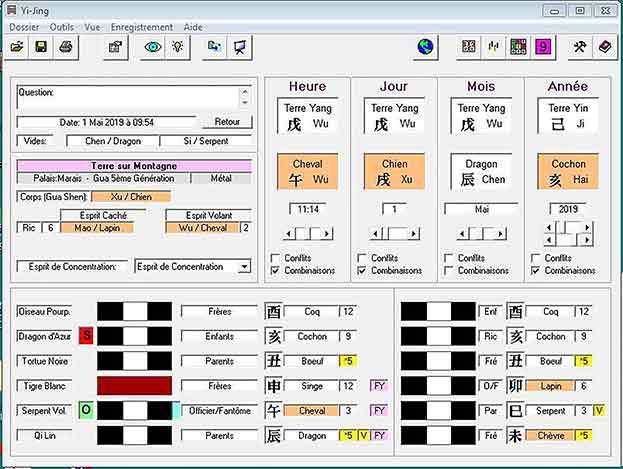Viewport: 623px width, 469px height.
Task: Click the Mao / Lapin hidden spirit field
Action: pyautogui.click(x=97, y=228)
